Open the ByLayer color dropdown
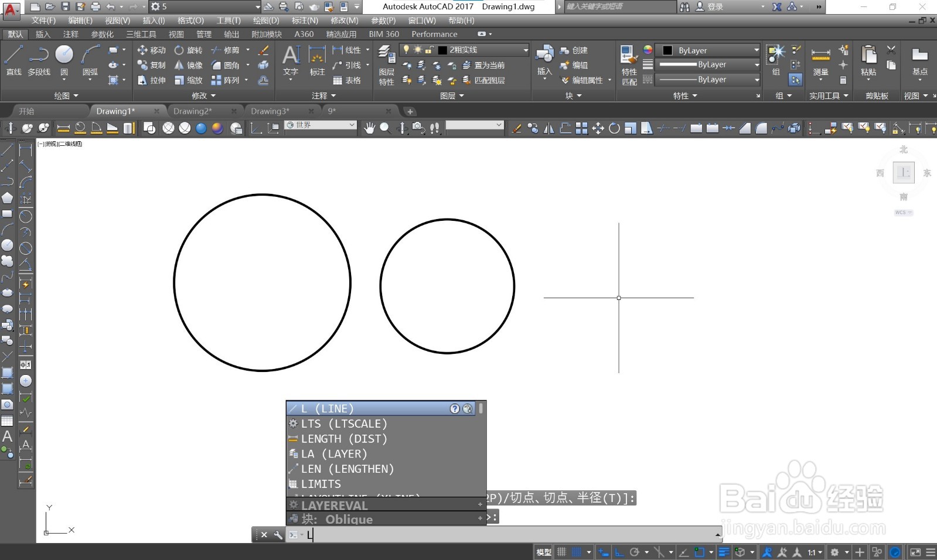Image resolution: width=937 pixels, height=560 pixels. click(x=708, y=50)
